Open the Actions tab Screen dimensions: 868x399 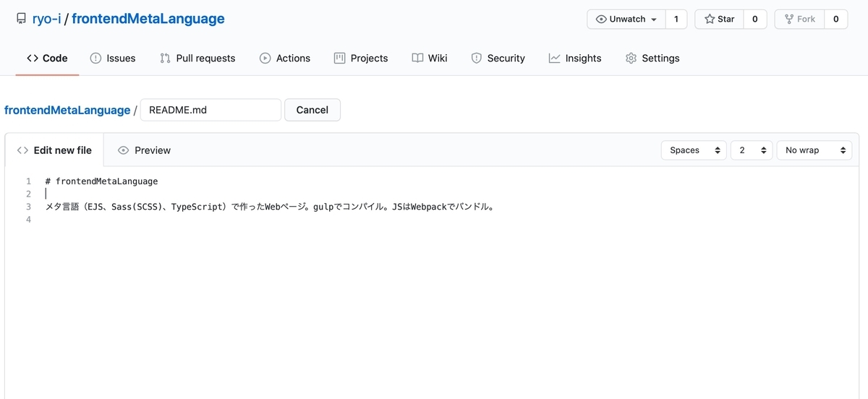click(x=285, y=58)
